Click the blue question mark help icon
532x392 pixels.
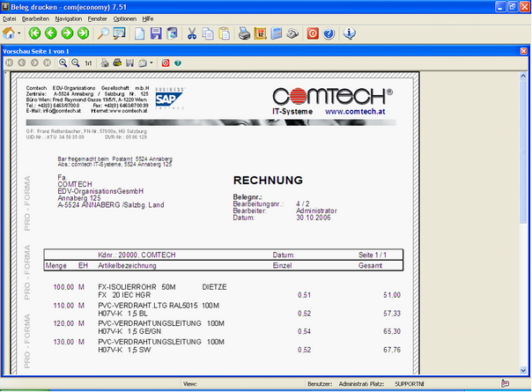coord(329,33)
